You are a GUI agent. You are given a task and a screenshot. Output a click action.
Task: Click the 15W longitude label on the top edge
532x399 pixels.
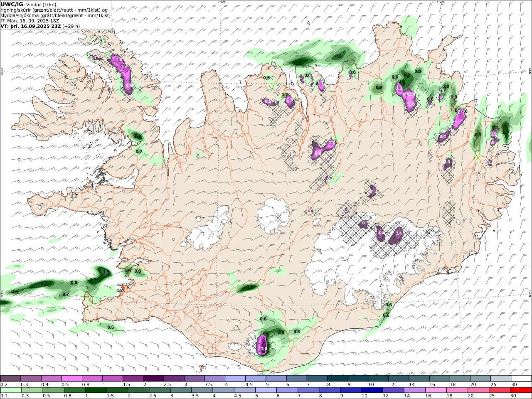[x=440, y=2]
